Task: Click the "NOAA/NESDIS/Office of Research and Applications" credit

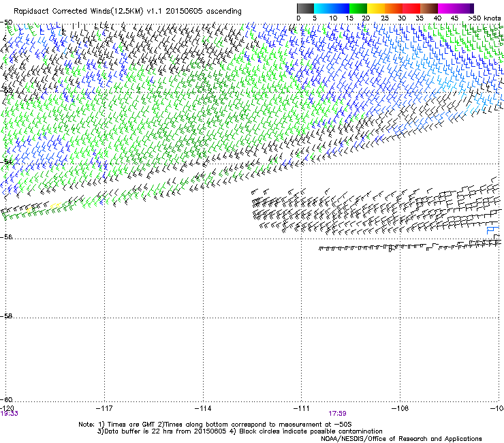Action: pyautogui.click(x=401, y=439)
